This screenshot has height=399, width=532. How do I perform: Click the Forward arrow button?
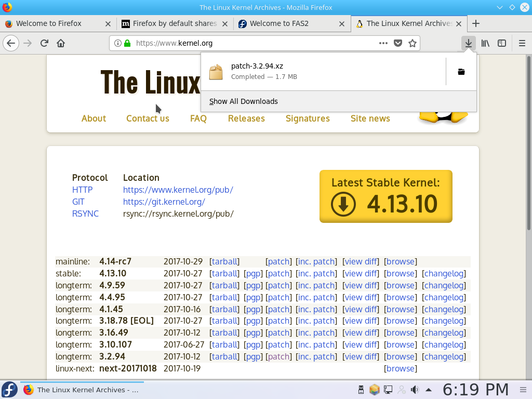(x=28, y=44)
